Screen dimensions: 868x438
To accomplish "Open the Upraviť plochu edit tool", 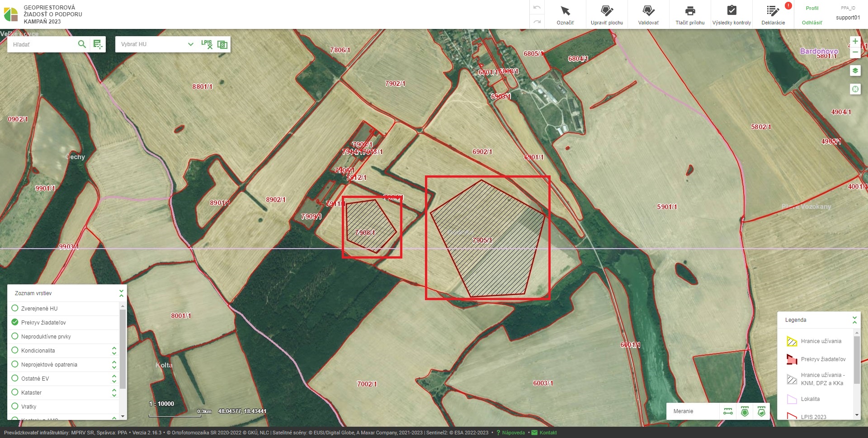I will pyautogui.click(x=607, y=15).
